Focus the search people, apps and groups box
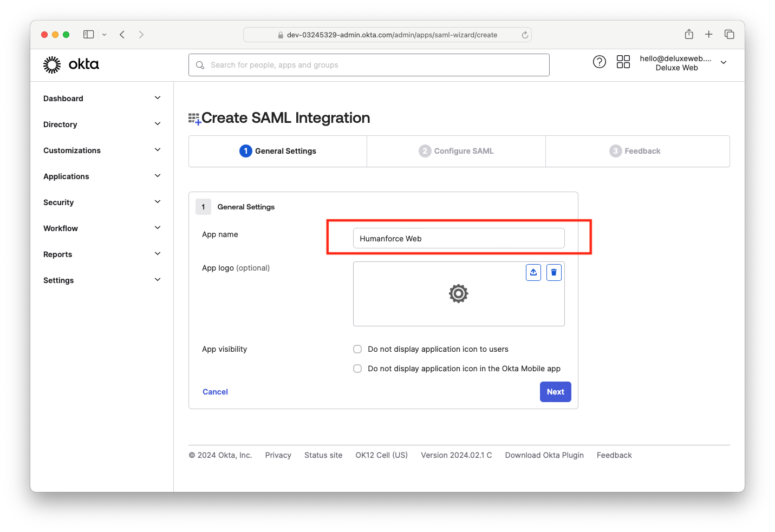775x532 pixels. click(x=369, y=65)
